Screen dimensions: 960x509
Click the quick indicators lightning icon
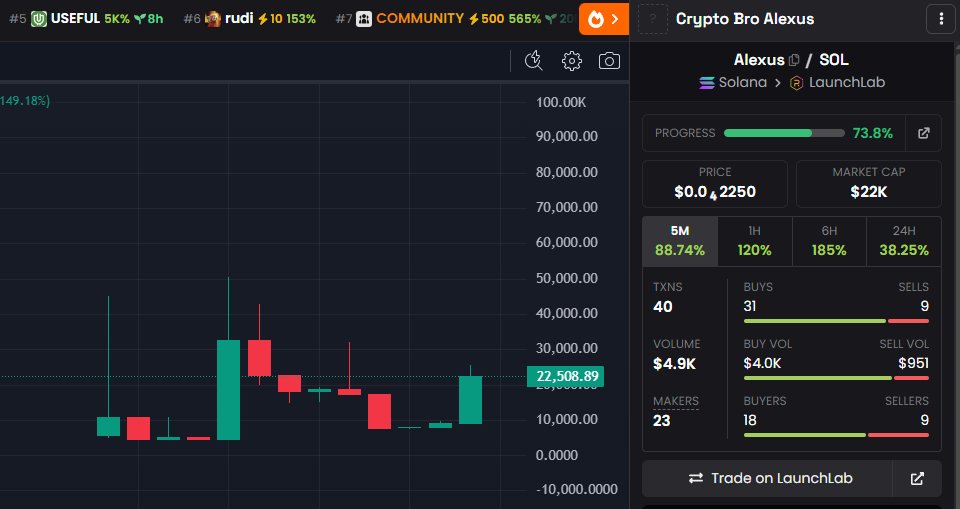point(534,61)
